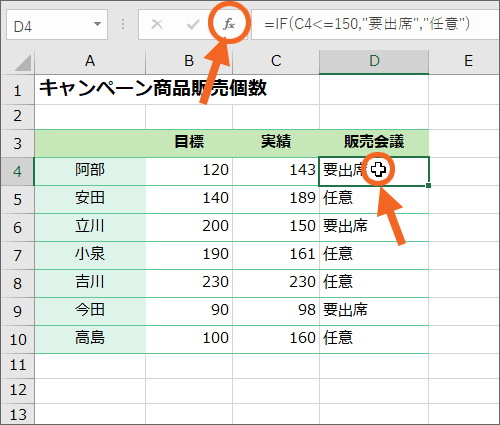Screen dimensions: 500x425
Task: Select row 8 header
Action: (17, 283)
